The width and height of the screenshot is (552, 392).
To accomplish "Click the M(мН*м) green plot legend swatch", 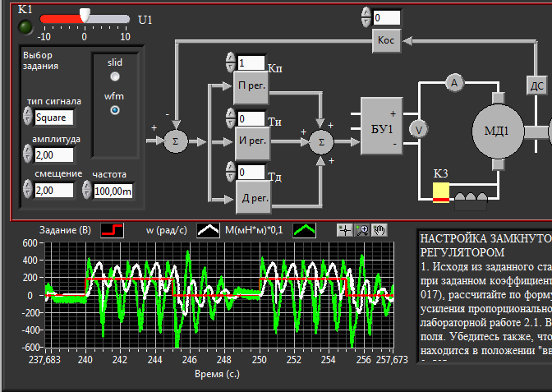I will coord(304,230).
